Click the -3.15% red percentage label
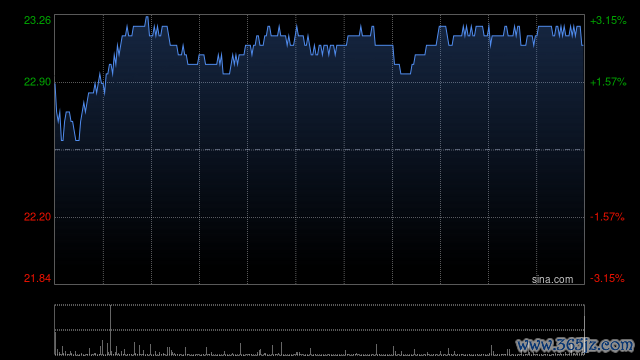640x360 pixels. point(607,278)
